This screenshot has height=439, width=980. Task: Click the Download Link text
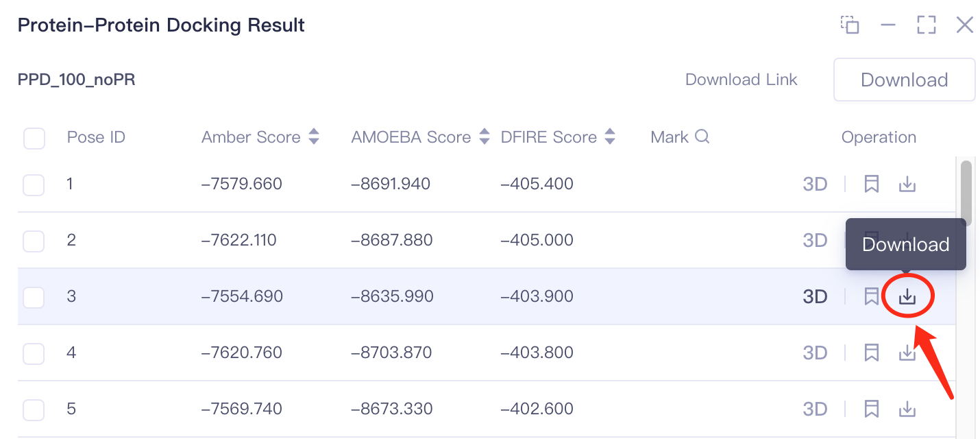coord(741,80)
